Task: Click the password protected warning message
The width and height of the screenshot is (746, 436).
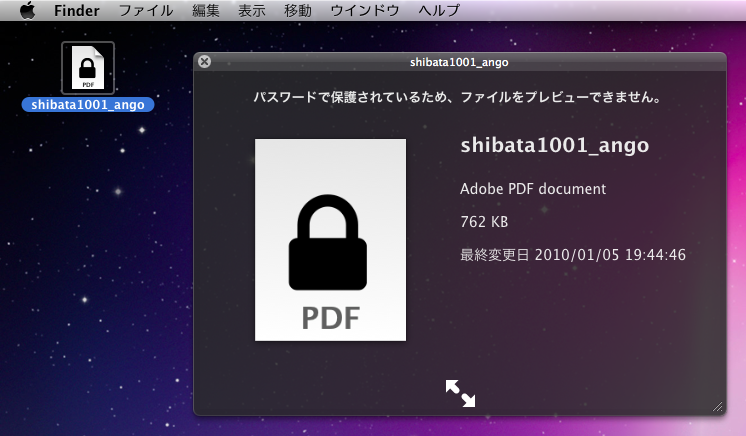Action: [460, 98]
